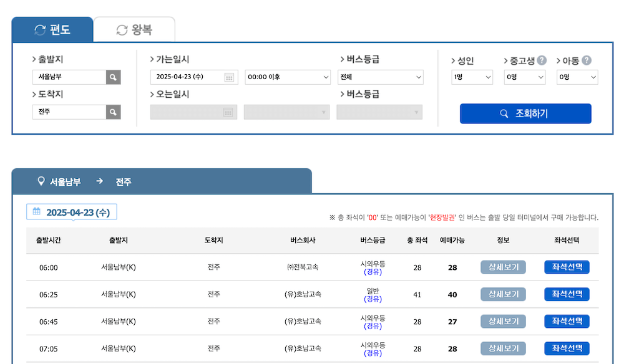Viewport: 624px width, 364px height.
Task: Open the 00:00 이후 time dropdown
Action: coord(288,77)
